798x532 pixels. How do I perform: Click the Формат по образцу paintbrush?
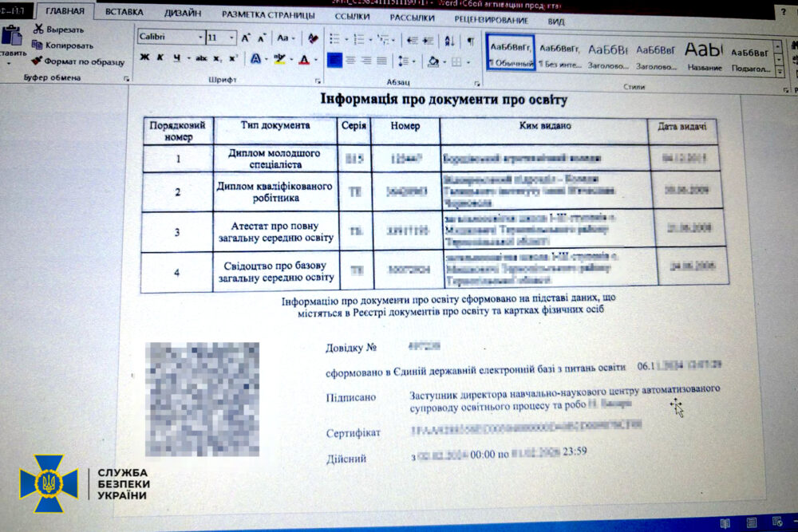38,61
